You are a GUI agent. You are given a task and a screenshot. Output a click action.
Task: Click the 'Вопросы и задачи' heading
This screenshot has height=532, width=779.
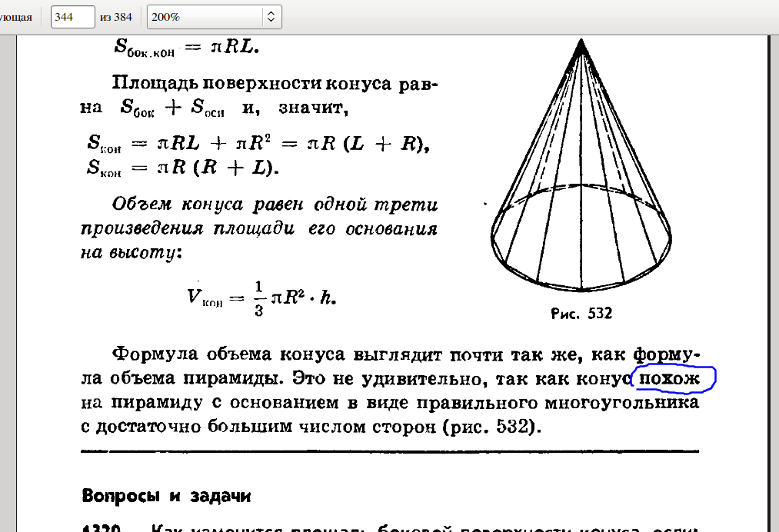(x=166, y=496)
